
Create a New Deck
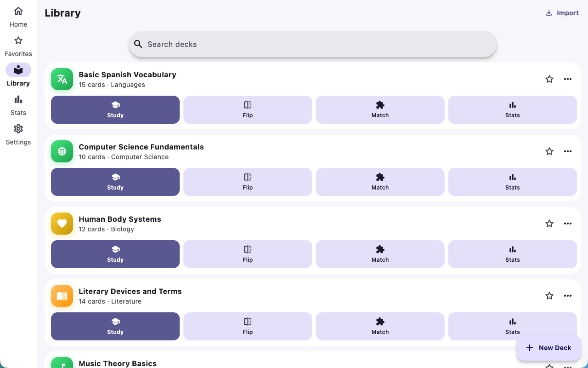548,348
